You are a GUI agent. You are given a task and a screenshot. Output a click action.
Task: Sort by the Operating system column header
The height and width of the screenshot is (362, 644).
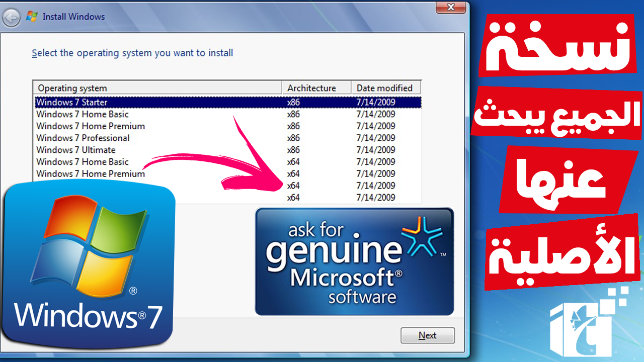[157, 88]
